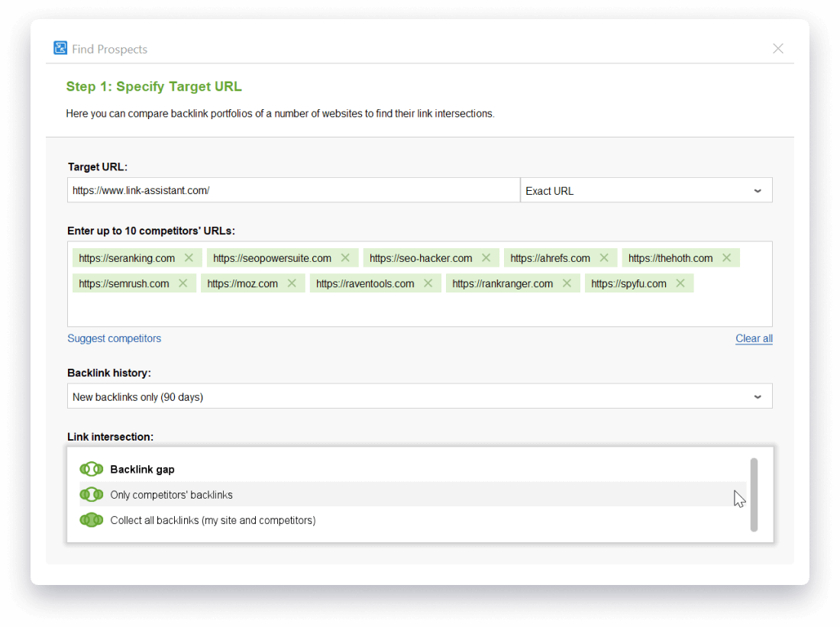Screen dimensions: 840x627
Task: Remove the spyfu.com competitor tag
Action: click(680, 283)
